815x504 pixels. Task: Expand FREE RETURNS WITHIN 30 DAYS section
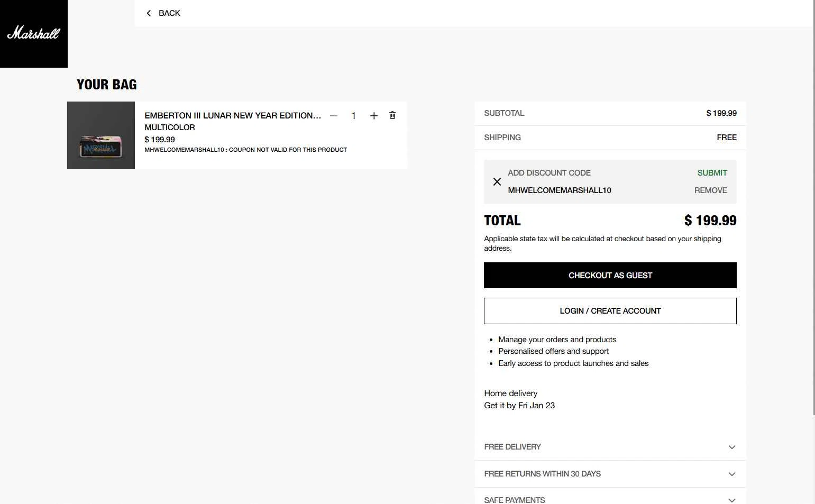click(610, 474)
